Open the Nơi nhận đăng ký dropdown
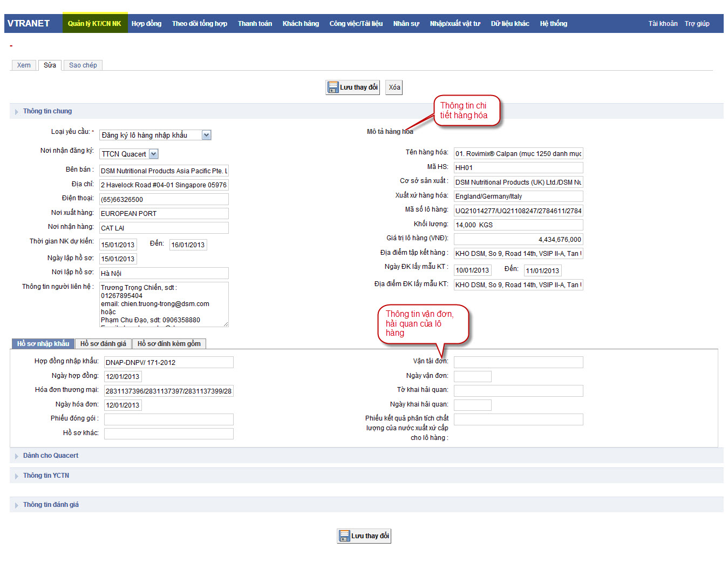The image size is (728, 576). click(x=154, y=154)
